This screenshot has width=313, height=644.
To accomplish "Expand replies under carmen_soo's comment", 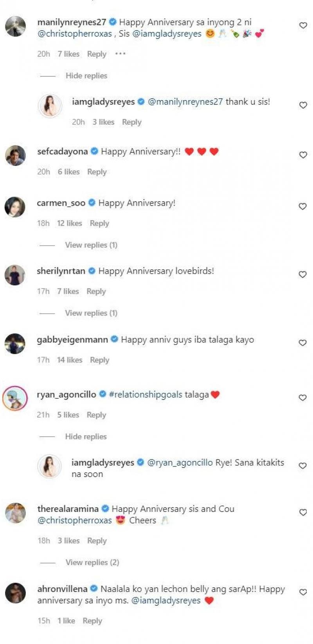I will point(91,245).
